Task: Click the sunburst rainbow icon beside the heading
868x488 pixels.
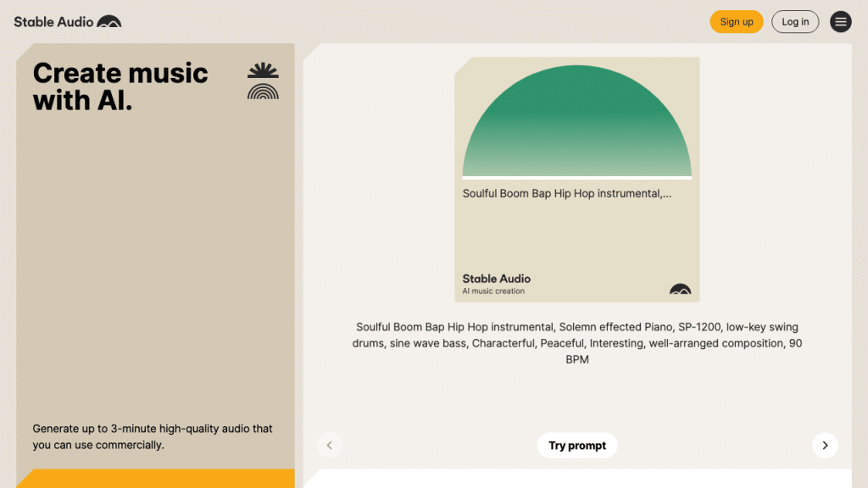Action: 263,80
